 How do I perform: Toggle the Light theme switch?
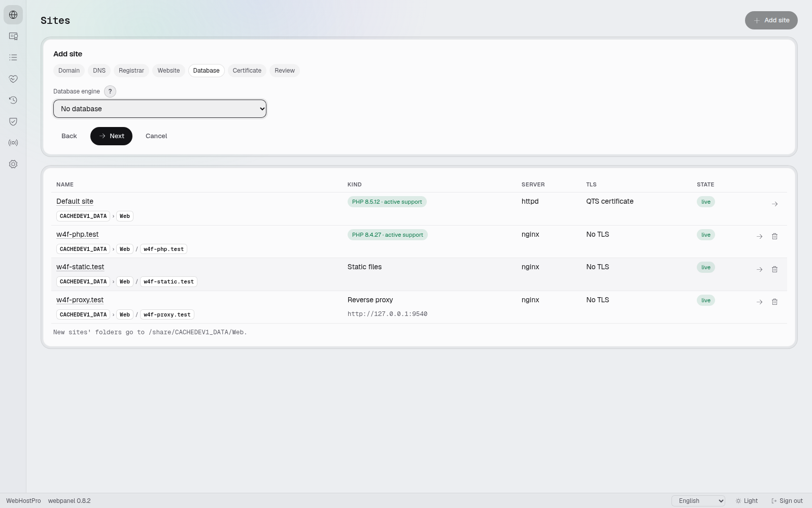tap(747, 501)
